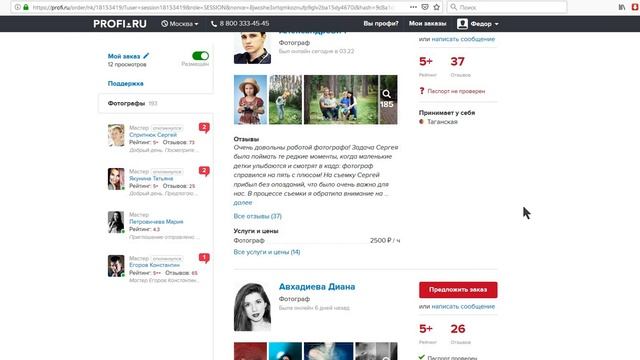Click the user avatar icon beside Федор

click(462, 24)
